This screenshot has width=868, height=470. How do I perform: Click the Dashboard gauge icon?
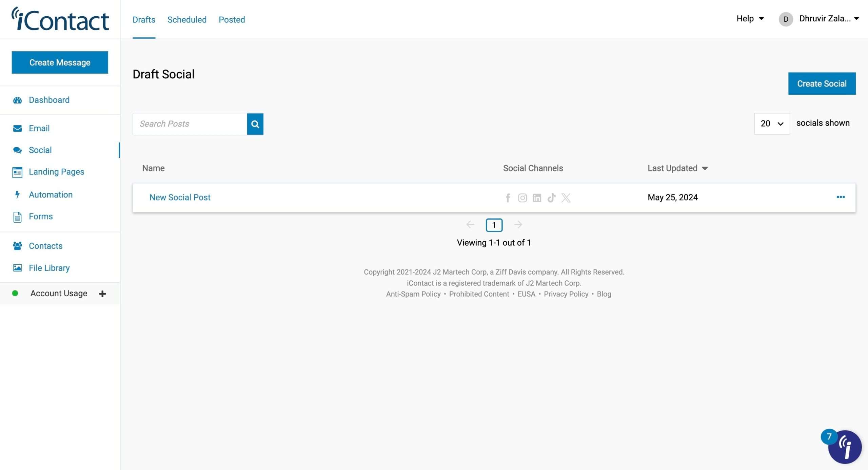coord(17,100)
